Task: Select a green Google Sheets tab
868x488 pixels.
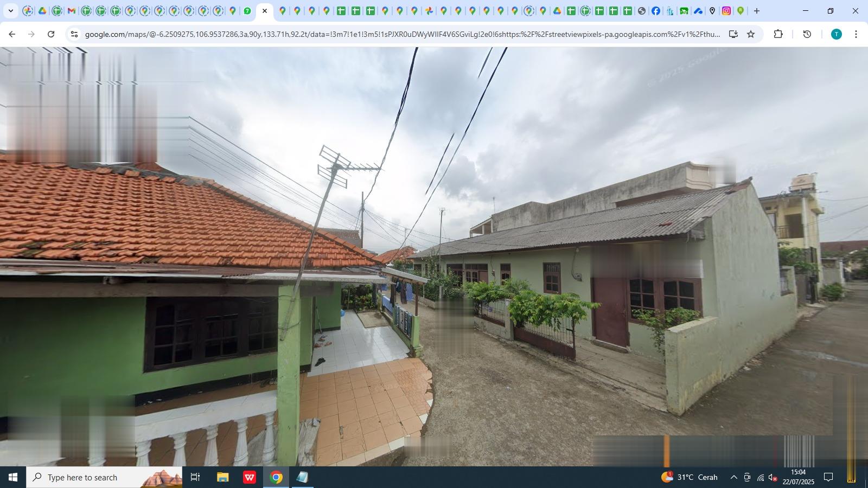Action: pos(340,10)
